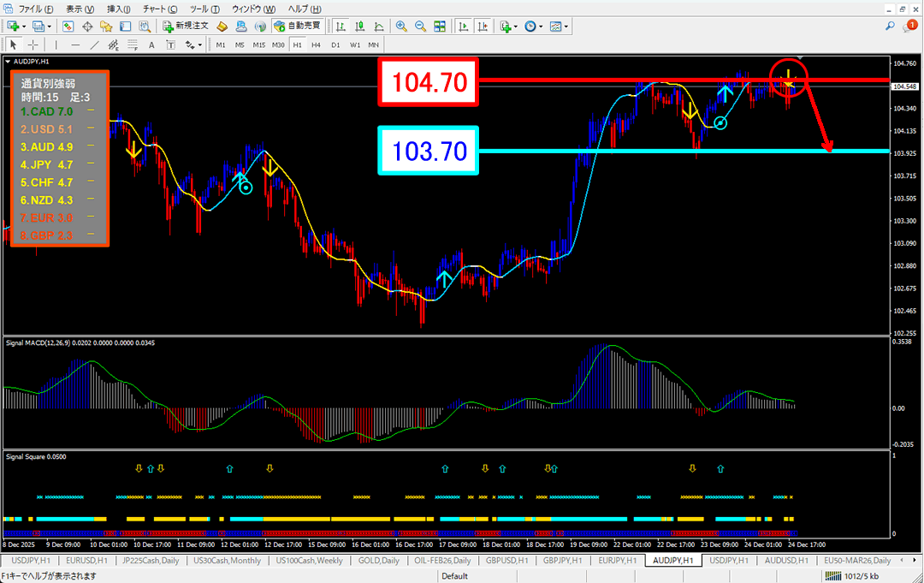Image resolution: width=924 pixels, height=583 pixels.
Task: Zoom in on the chart
Action: pos(401,27)
